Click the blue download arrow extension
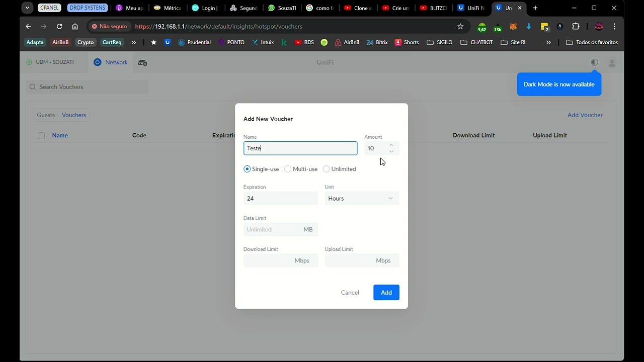The height and width of the screenshot is (362, 644). click(x=529, y=27)
